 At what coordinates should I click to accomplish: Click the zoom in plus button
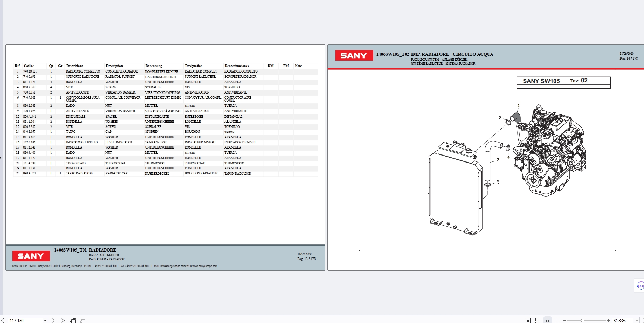pos(609,320)
